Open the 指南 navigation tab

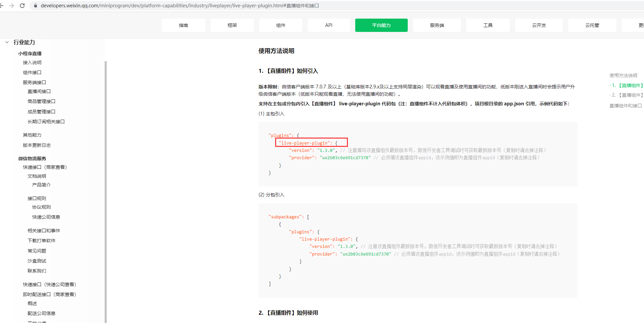[x=183, y=25]
